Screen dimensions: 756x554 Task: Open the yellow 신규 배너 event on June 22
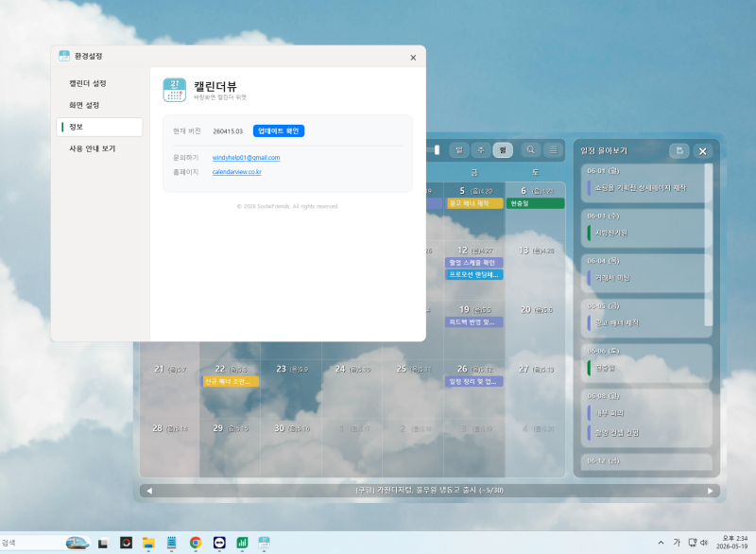231,381
